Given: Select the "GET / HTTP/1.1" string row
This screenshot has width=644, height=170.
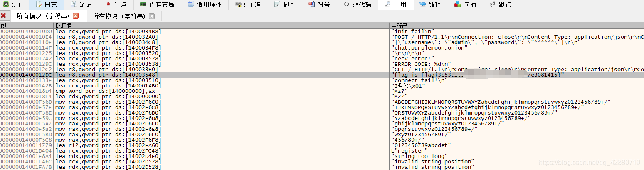Looking at the screenshot, I should [322, 69].
